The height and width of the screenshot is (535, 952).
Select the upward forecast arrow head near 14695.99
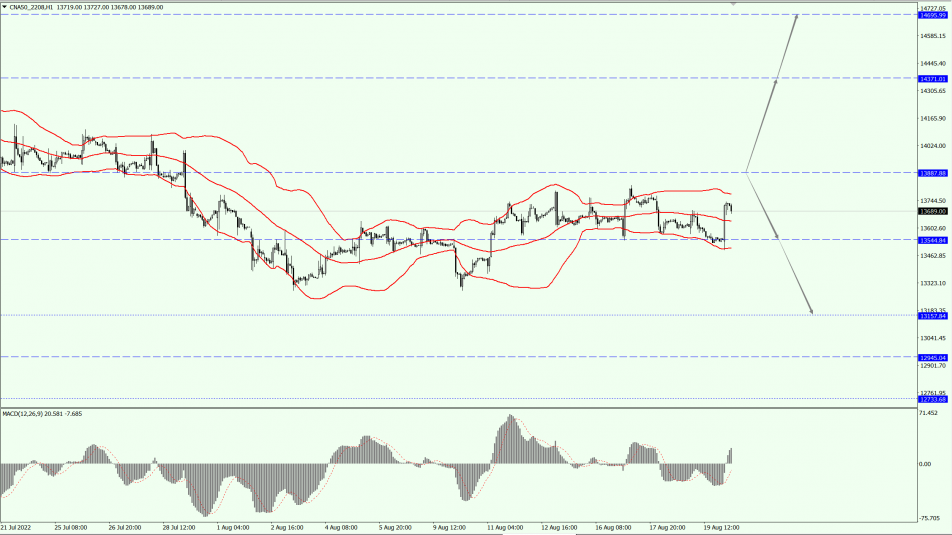797,18
